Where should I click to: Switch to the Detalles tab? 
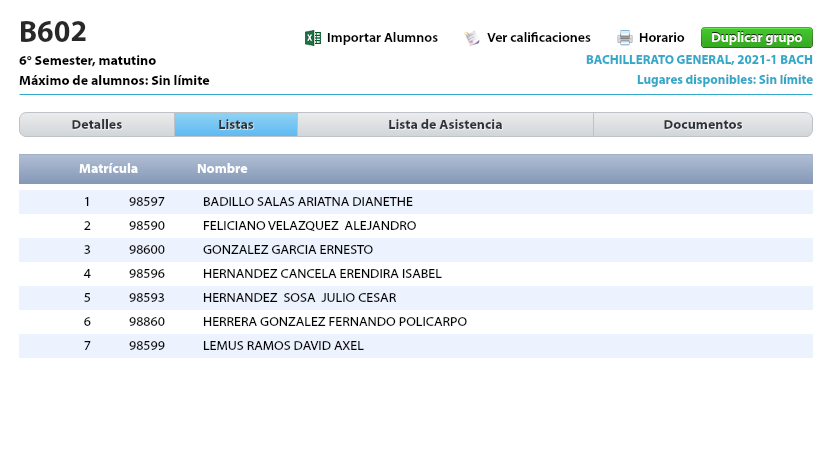click(x=97, y=125)
